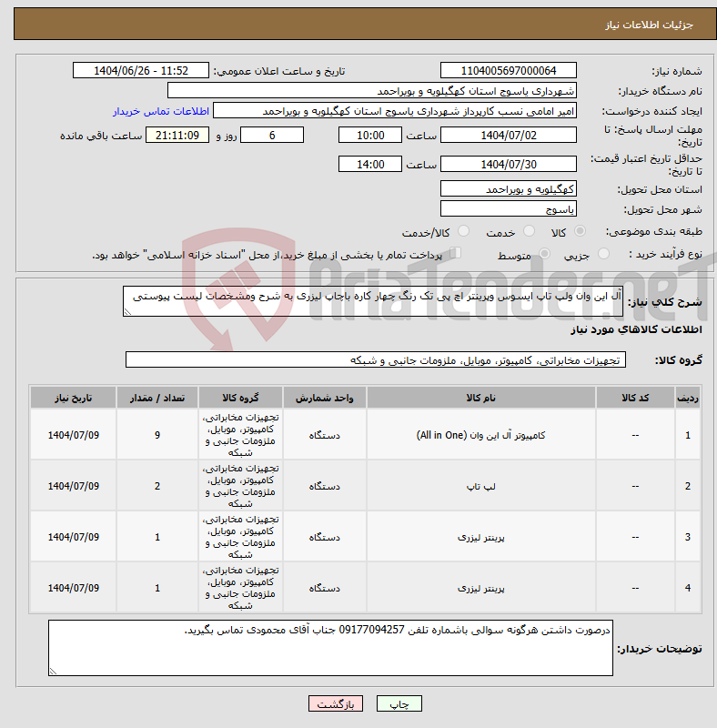Click the تاریخ نیاز column header
Image resolution: width=717 pixels, height=728 pixels.
[74, 398]
